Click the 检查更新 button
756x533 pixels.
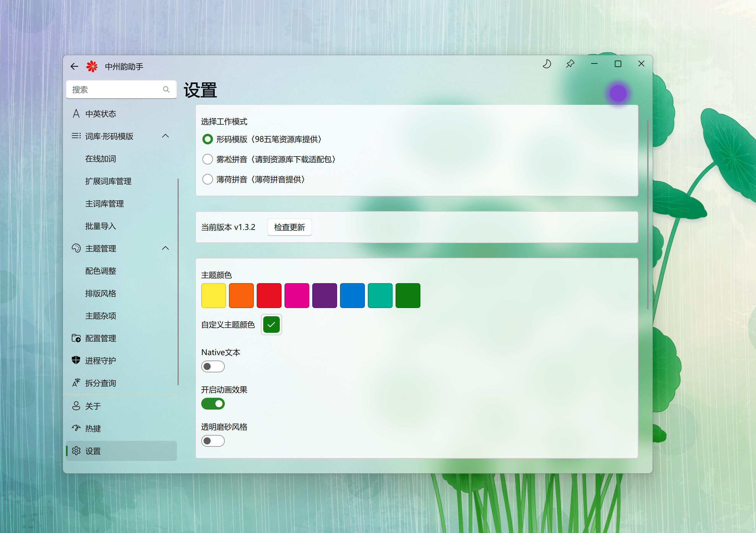point(290,227)
